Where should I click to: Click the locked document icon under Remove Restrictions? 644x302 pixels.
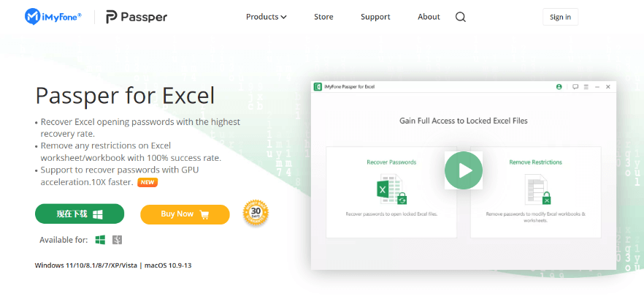tap(536, 190)
